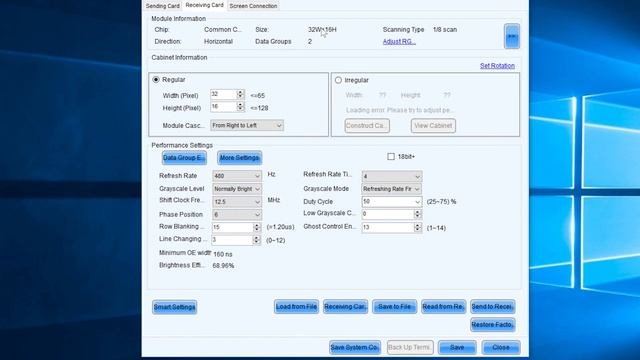
Task: Click the Send to Receiving Card button
Action: pyautogui.click(x=493, y=307)
